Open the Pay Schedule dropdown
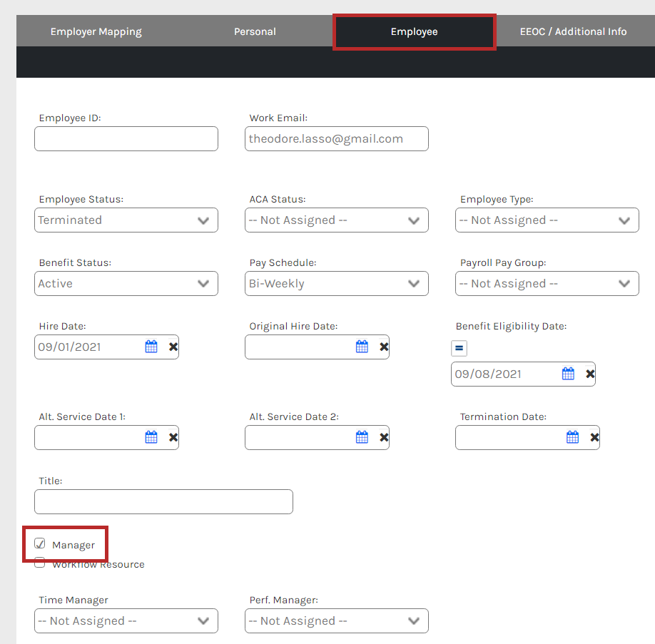Viewport: 655px width, 644px height. click(x=337, y=284)
